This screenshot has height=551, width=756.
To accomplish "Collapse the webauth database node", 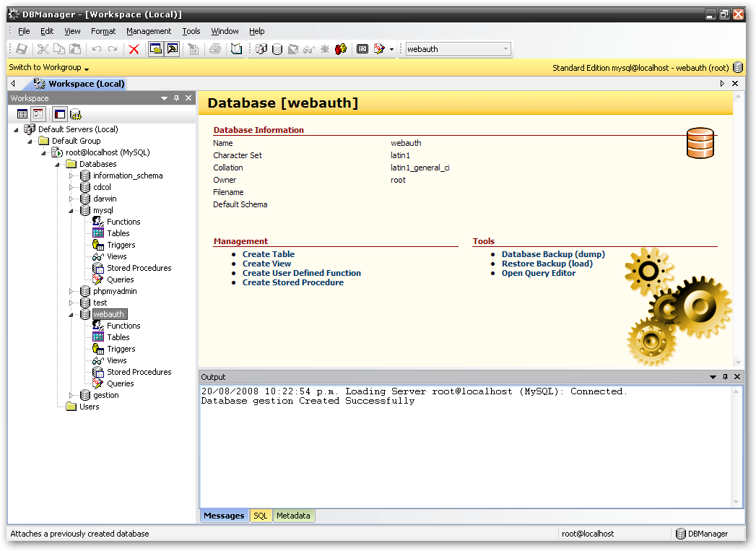I will (71, 315).
